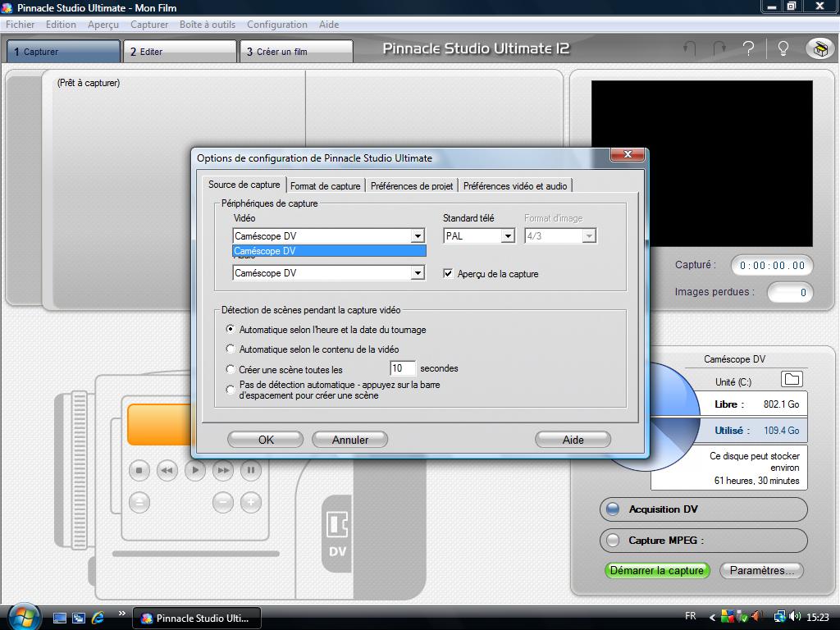Open the Standard télé PAL dropdown
This screenshot has width=840, height=630.
click(507, 235)
